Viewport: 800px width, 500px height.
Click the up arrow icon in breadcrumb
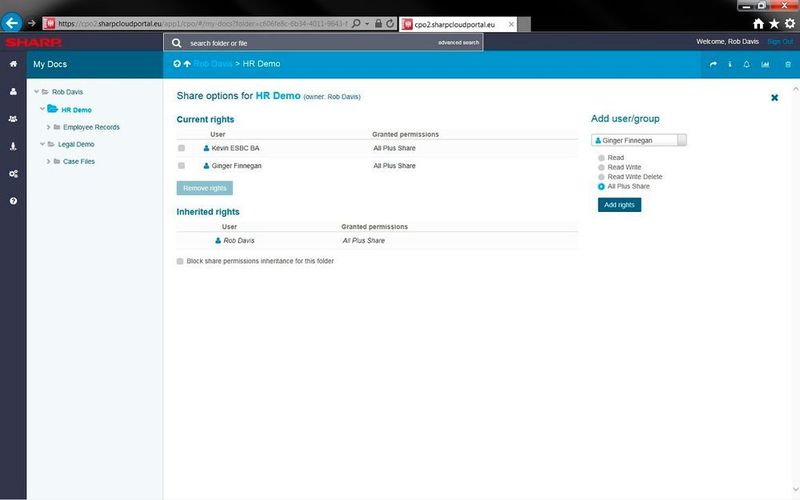coord(187,64)
